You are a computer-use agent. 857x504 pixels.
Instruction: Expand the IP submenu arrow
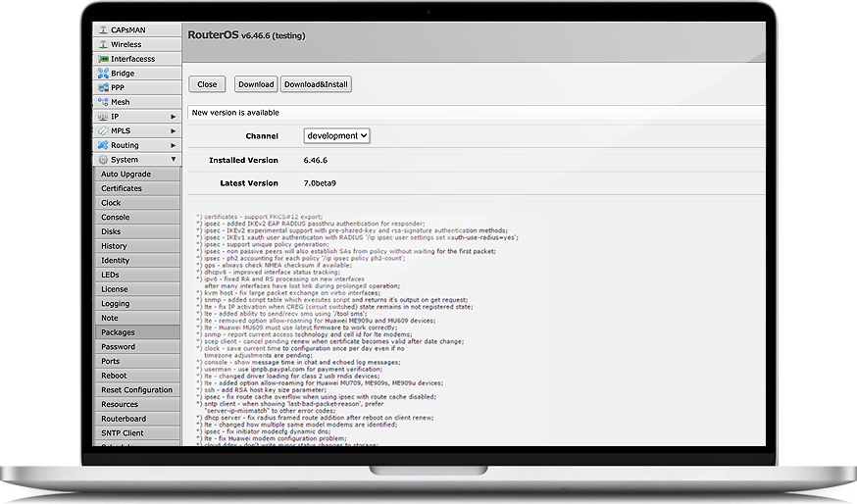(x=173, y=117)
